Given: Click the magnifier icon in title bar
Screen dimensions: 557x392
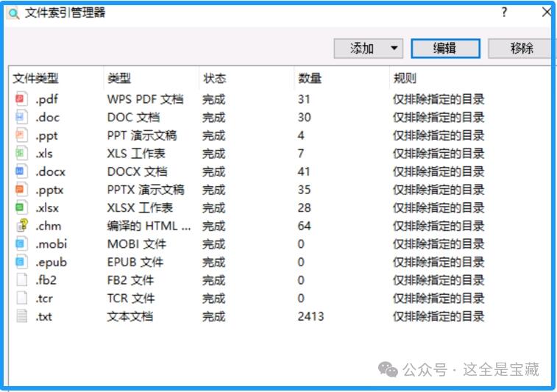Looking at the screenshot, I should [13, 13].
